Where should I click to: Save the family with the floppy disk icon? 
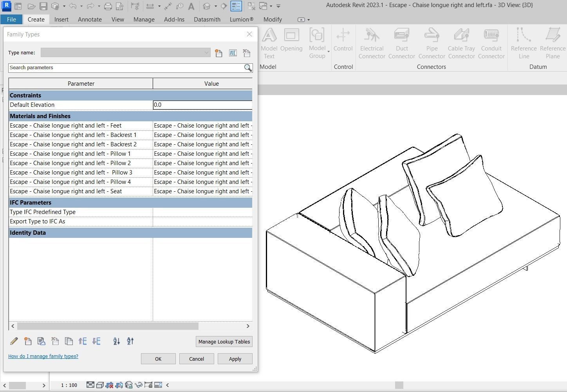43,6
